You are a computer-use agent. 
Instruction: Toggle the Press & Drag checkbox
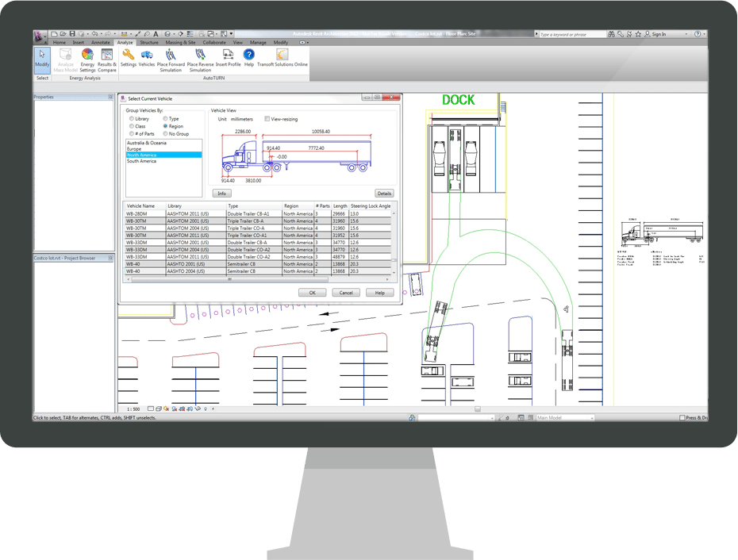pos(682,417)
